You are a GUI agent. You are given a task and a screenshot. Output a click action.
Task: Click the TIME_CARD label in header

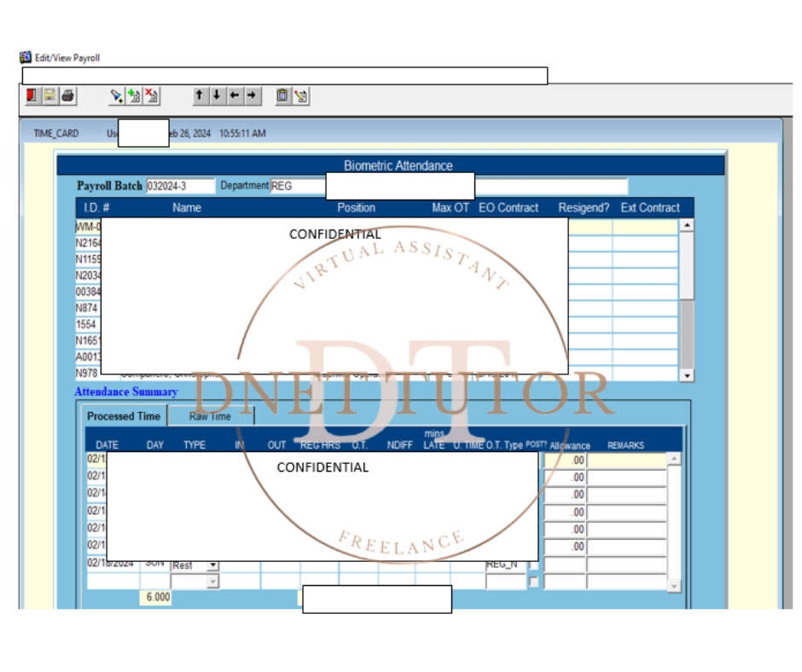(x=56, y=134)
